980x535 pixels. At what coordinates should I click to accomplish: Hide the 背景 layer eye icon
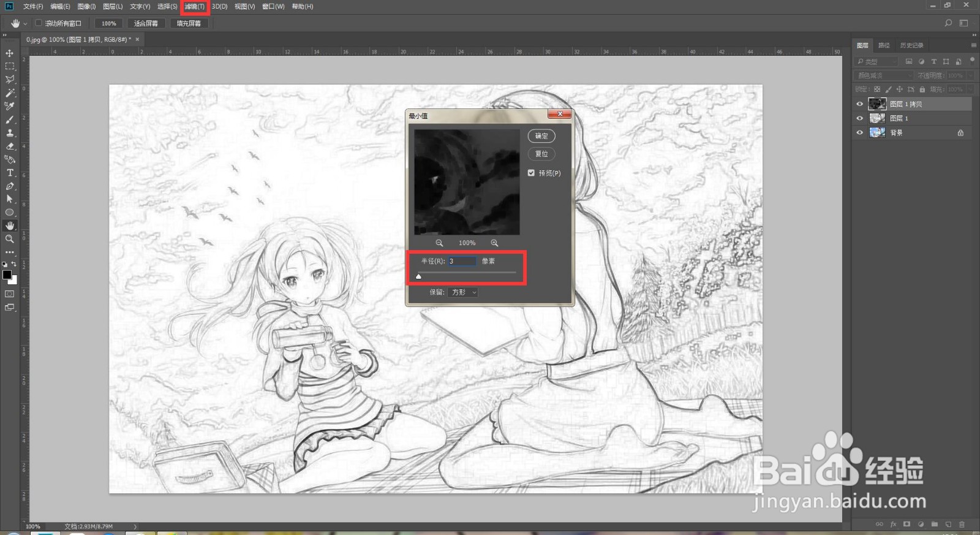pos(859,132)
